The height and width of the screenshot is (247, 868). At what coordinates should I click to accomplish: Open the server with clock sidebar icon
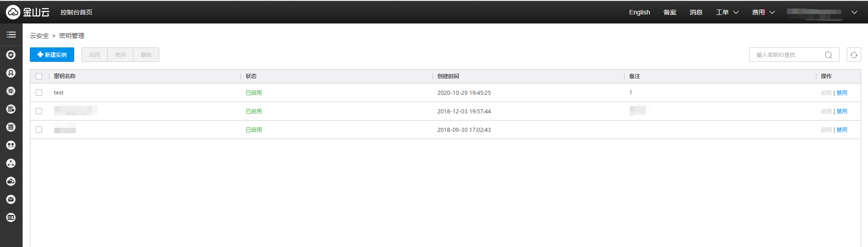[11, 109]
